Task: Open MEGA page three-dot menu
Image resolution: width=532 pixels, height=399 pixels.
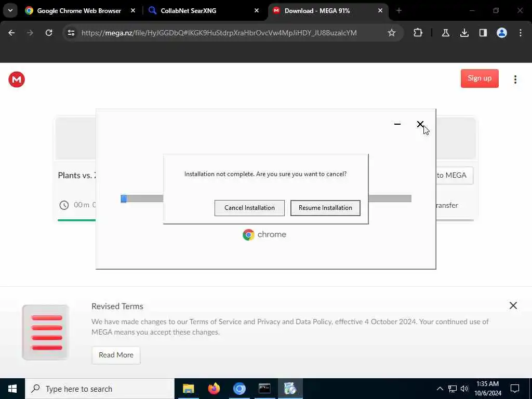Action: coord(515,79)
